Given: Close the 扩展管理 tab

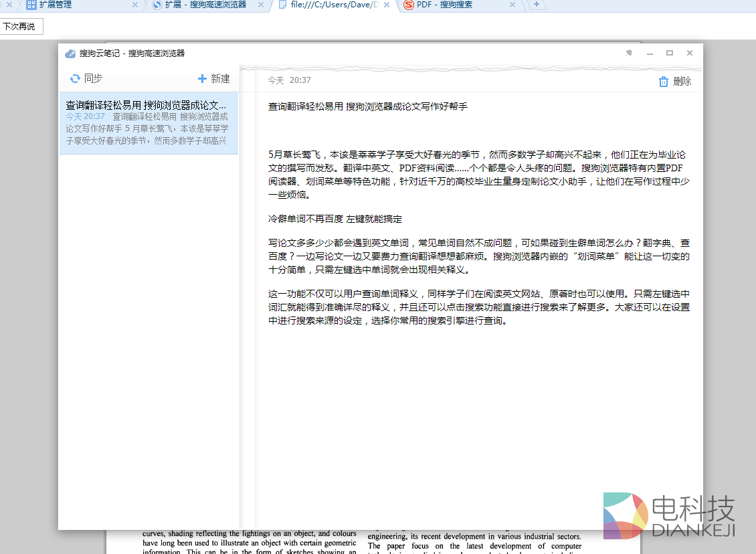Looking at the screenshot, I should 135,5.
